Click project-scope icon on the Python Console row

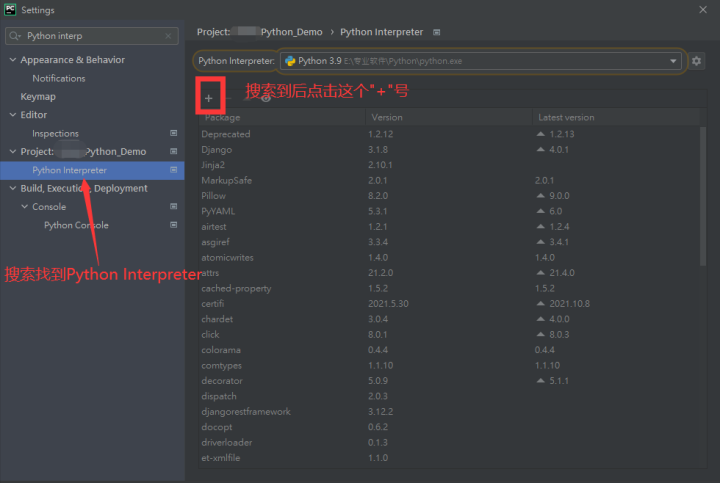tap(174, 225)
